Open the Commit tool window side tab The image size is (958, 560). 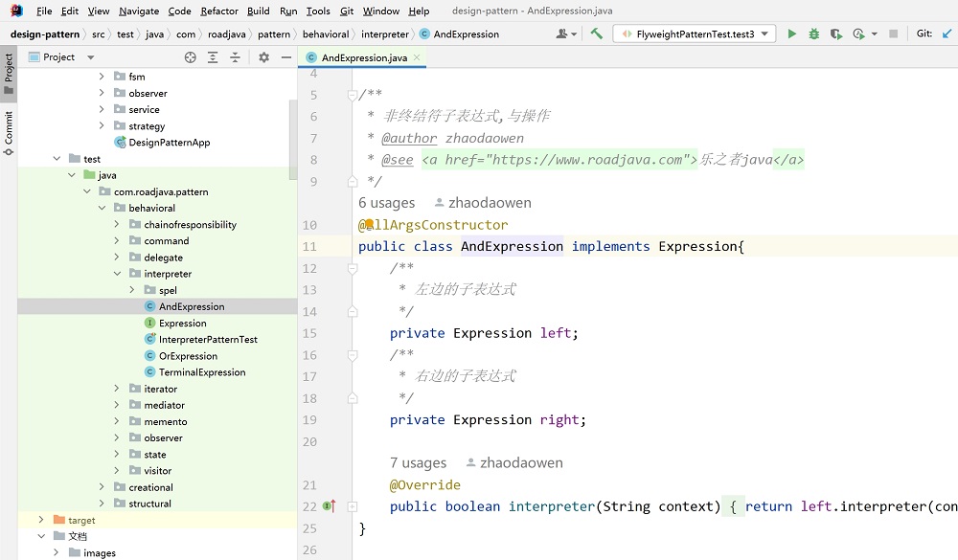coord(9,132)
